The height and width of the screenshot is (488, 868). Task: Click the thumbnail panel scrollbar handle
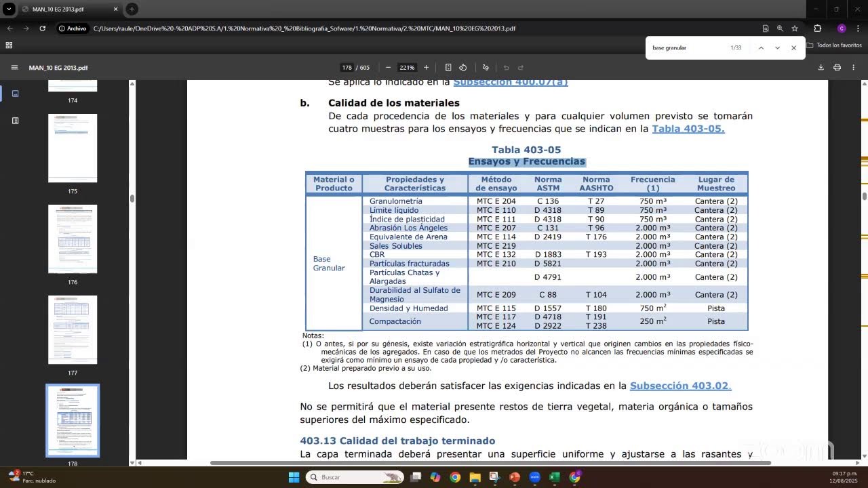[x=132, y=199]
